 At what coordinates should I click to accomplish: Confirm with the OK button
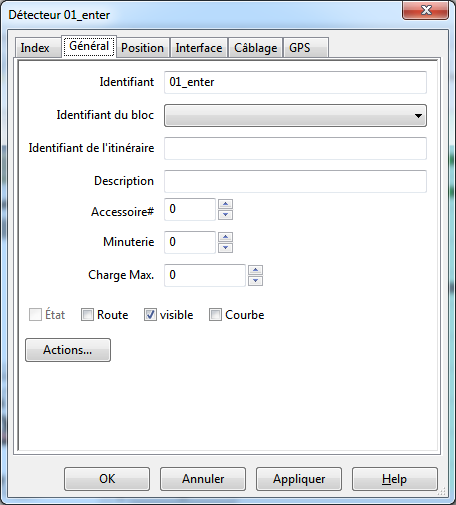[x=107, y=479]
